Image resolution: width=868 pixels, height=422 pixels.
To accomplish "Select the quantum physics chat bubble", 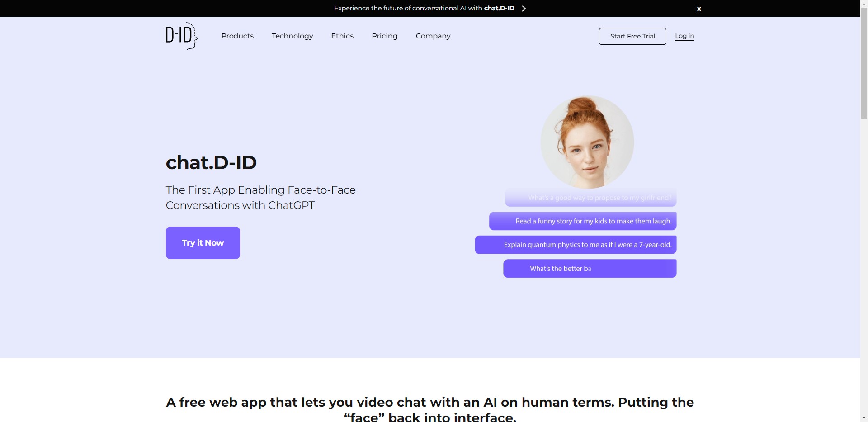I will click(575, 245).
